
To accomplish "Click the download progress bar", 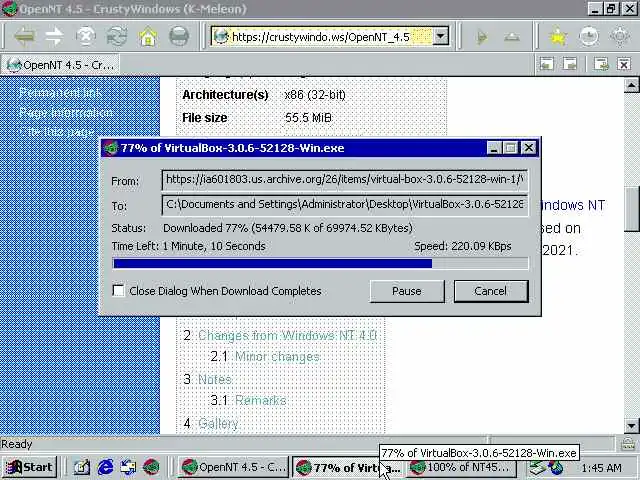I will [320, 263].
